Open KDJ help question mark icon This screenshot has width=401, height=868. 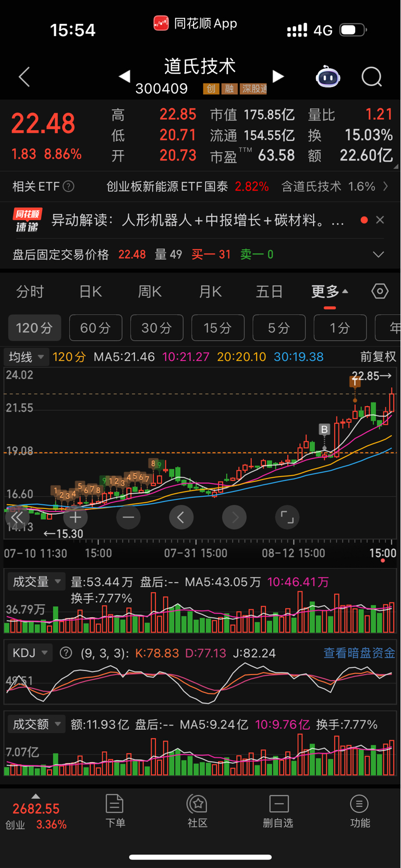[66, 653]
